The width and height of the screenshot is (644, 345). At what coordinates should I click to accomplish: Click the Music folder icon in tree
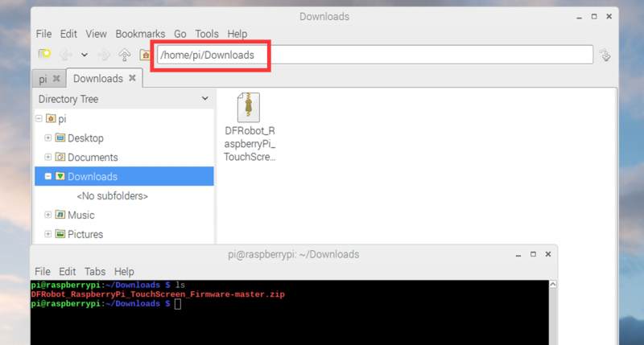pos(60,215)
